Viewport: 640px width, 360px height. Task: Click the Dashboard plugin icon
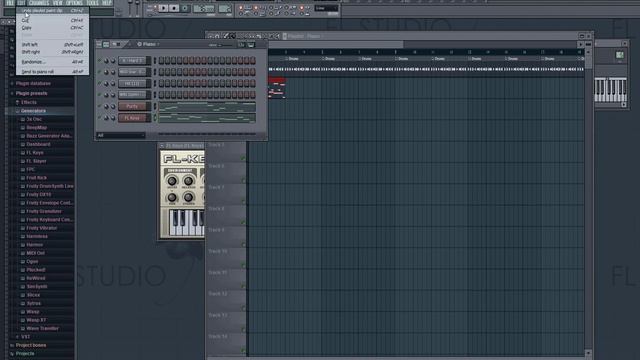[x=23, y=144]
